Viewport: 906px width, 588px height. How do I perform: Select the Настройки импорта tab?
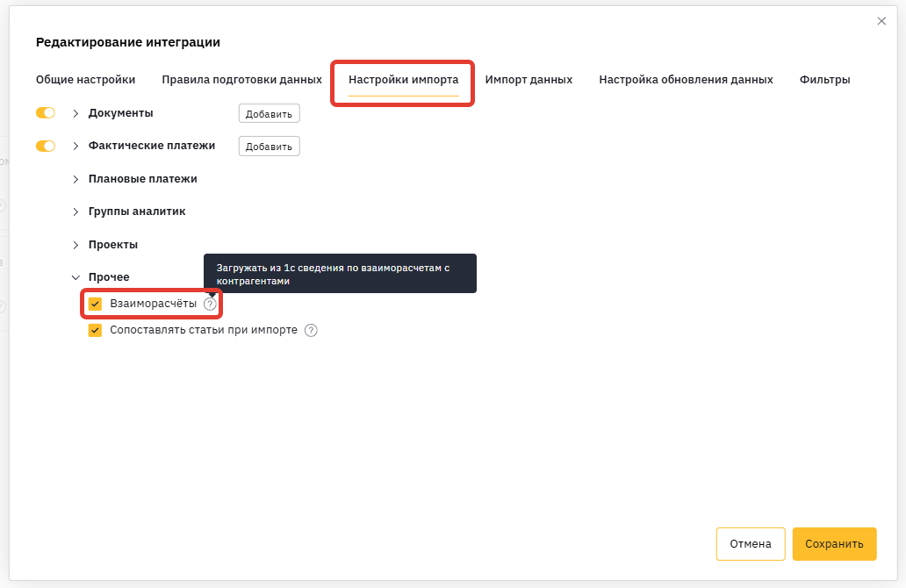click(403, 80)
